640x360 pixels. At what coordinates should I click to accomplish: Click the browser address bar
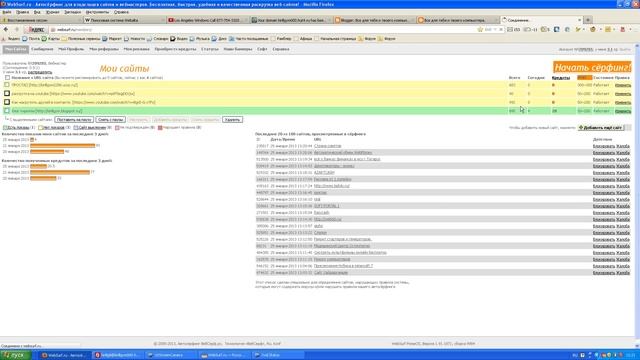(x=265, y=30)
